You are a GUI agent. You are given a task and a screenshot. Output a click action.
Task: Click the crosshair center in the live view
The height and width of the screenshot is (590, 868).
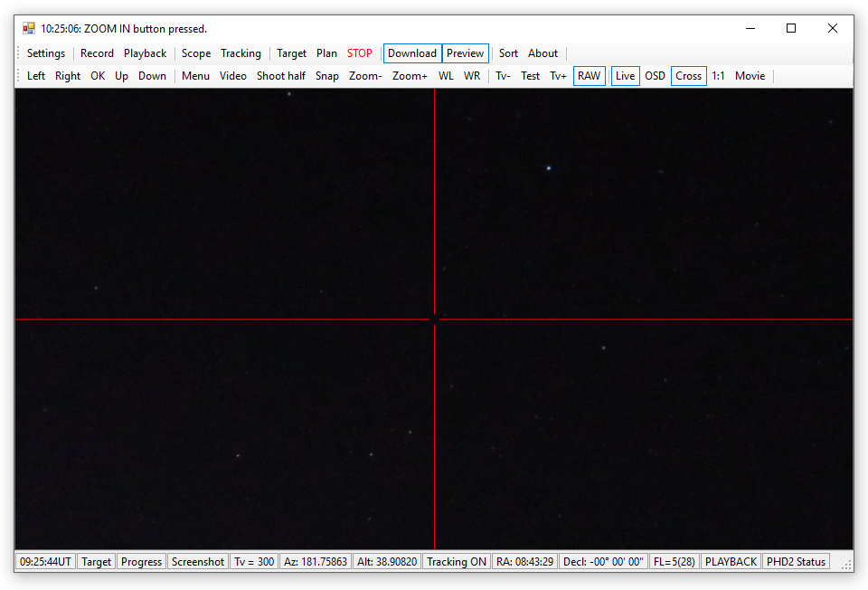pyautogui.click(x=435, y=319)
